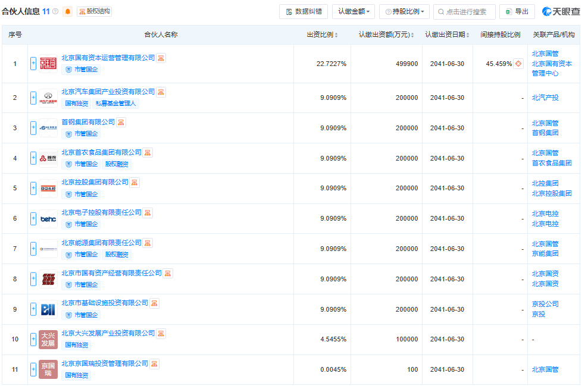Screen dimensions: 588x389
Task: Open link 北京首农食品集团有限公司
Action: click(x=101, y=152)
